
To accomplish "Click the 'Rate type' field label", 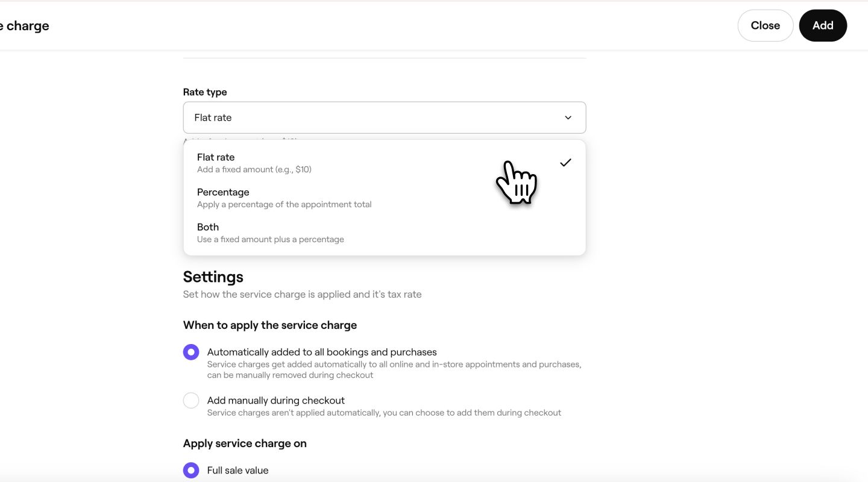I will coord(205,92).
